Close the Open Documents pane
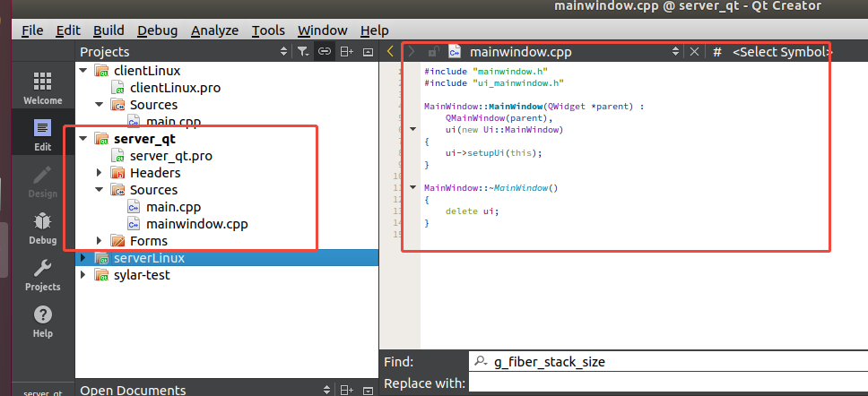This screenshot has width=868, height=396. (x=369, y=391)
